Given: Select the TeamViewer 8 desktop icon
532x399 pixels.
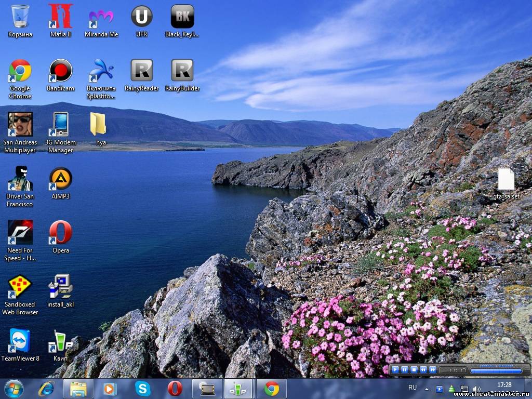Looking at the screenshot, I should (20, 341).
